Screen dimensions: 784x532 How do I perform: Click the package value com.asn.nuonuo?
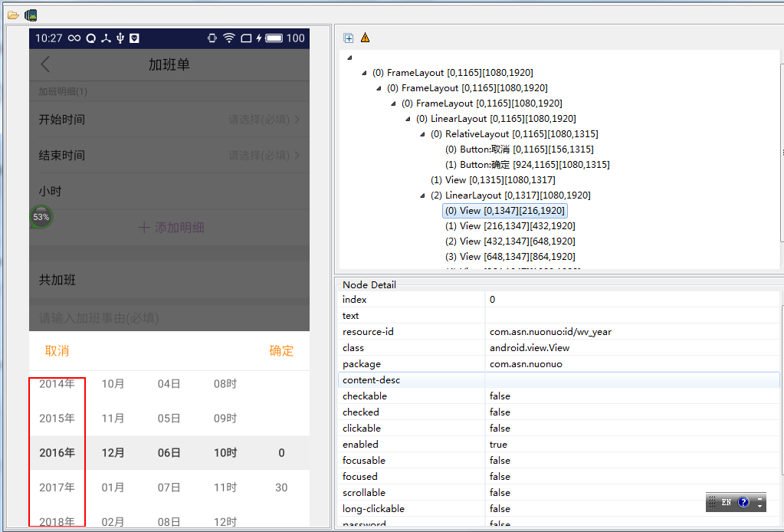pyautogui.click(x=526, y=364)
